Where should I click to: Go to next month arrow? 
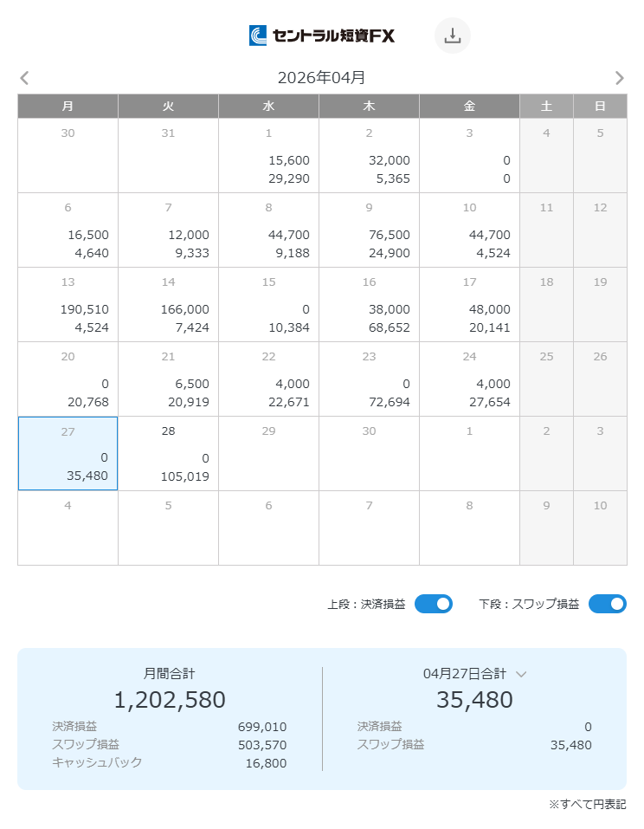point(619,78)
